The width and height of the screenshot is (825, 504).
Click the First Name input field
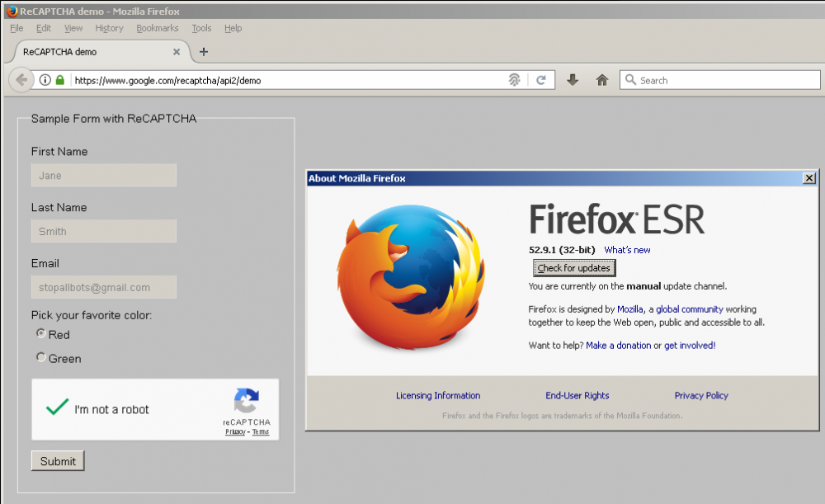point(104,175)
